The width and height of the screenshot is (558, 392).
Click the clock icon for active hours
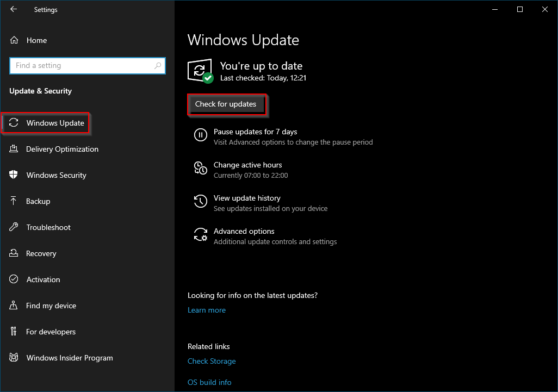click(x=200, y=168)
